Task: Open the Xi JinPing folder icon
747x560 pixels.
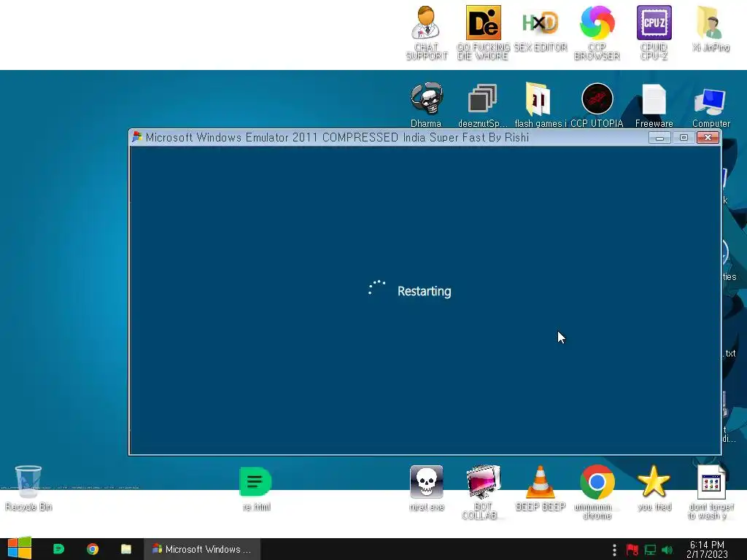Action: coord(711,28)
